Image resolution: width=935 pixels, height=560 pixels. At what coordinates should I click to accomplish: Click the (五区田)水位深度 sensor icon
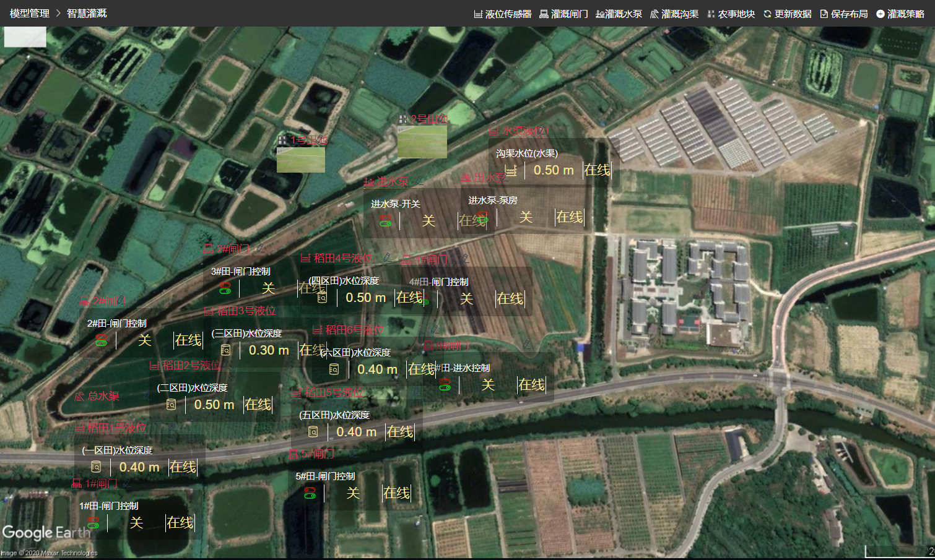(x=313, y=432)
